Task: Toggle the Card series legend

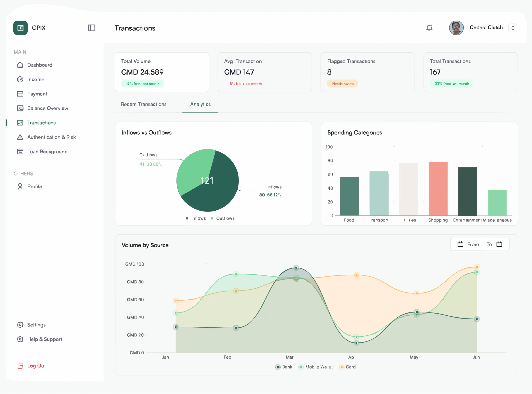Action: tap(347, 367)
